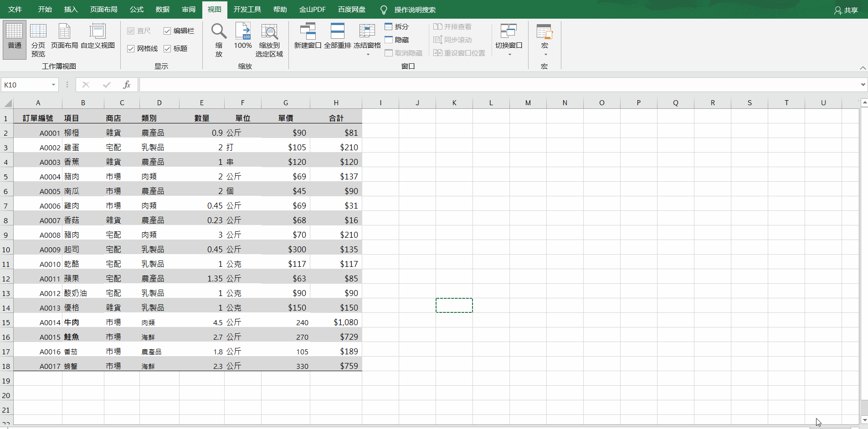Arrange All windows (全部重排)

[338, 36]
